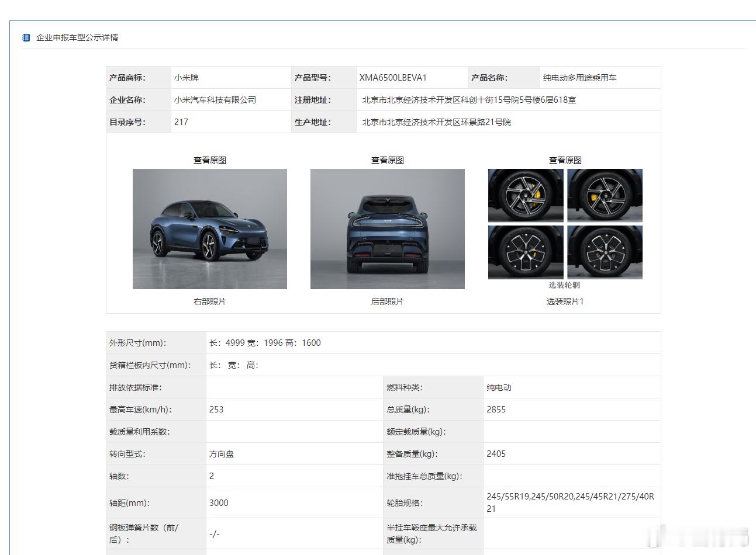Click the label 排放依据标准:
Screen dimensions: 756x555
point(136,387)
